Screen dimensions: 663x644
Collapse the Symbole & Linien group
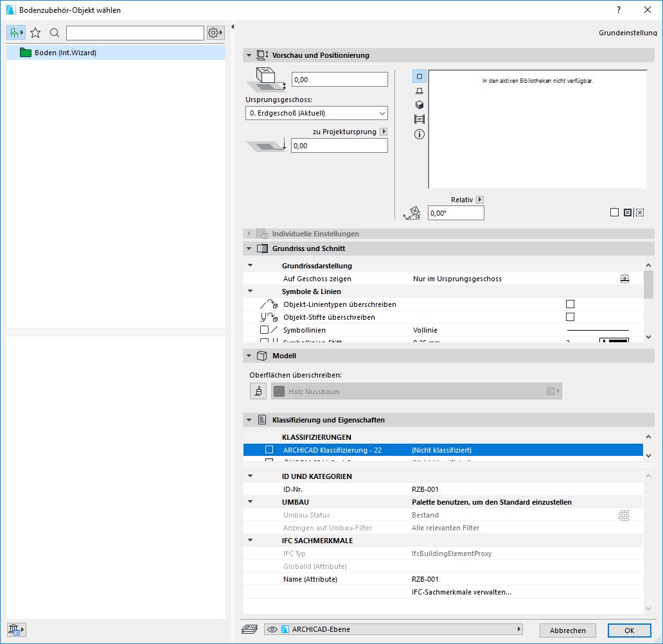click(251, 291)
